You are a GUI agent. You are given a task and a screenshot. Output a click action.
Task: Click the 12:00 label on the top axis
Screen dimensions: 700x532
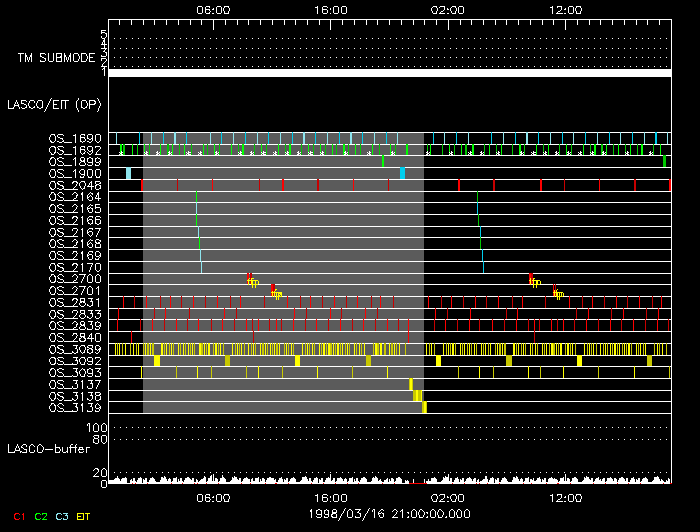[566, 10]
